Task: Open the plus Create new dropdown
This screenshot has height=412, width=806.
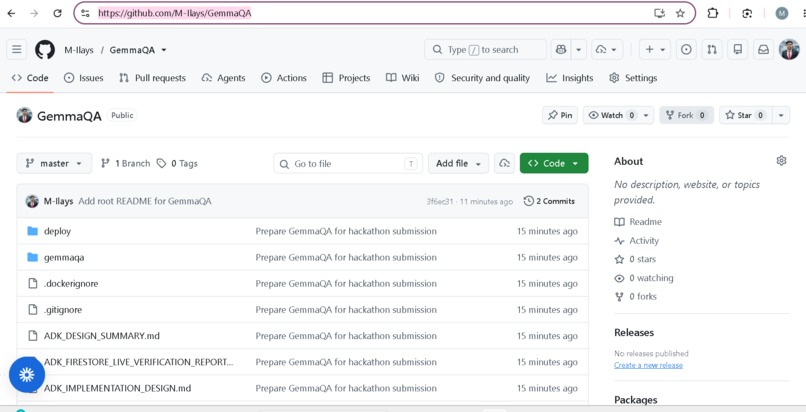Action: click(655, 50)
